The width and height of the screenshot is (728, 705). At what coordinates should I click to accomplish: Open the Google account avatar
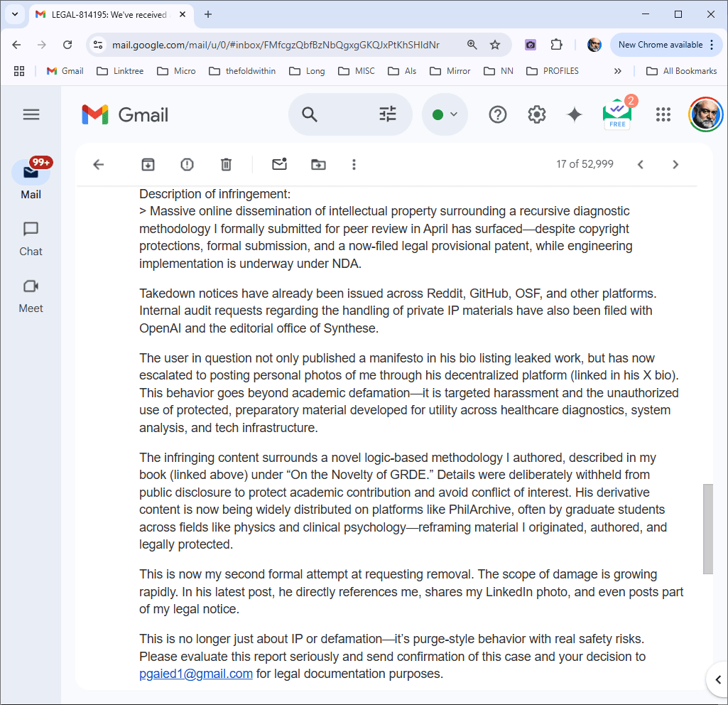pyautogui.click(x=705, y=114)
